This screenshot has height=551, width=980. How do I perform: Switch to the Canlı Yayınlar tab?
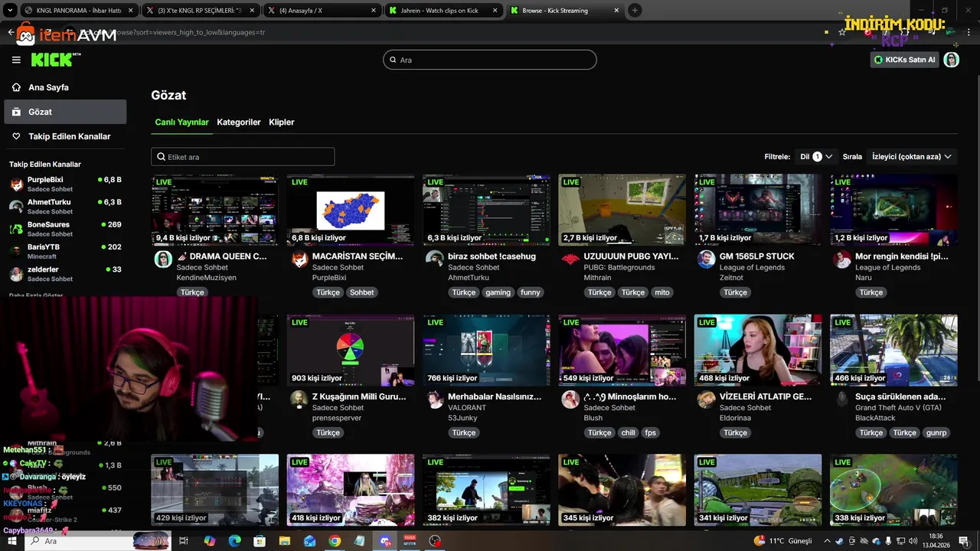(181, 122)
